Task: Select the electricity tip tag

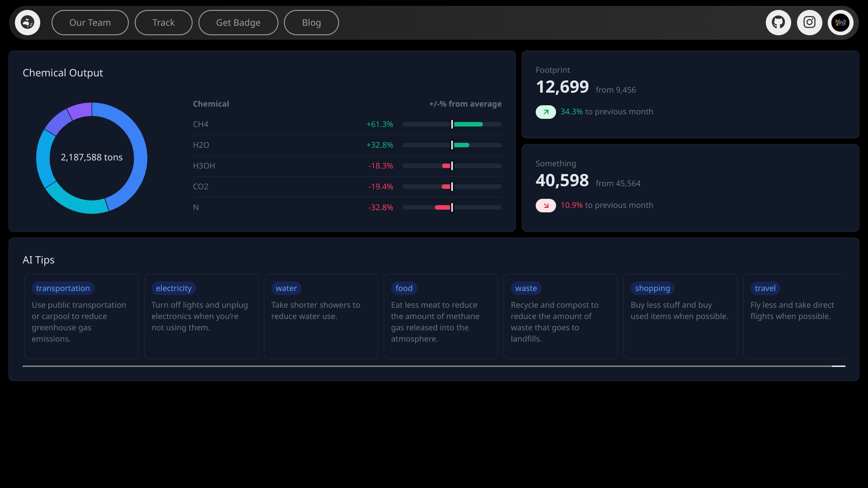Action: point(174,288)
